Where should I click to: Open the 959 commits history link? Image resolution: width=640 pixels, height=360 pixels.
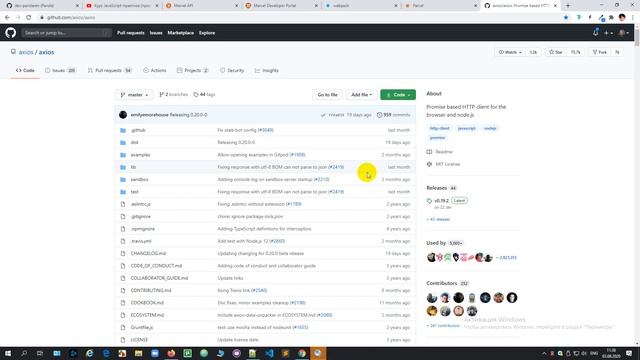[394, 115]
